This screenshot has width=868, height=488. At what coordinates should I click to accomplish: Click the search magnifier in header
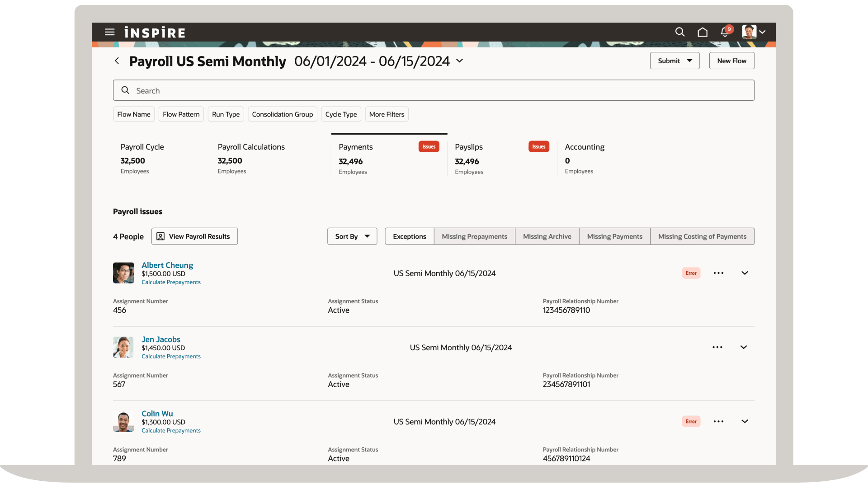tap(679, 32)
